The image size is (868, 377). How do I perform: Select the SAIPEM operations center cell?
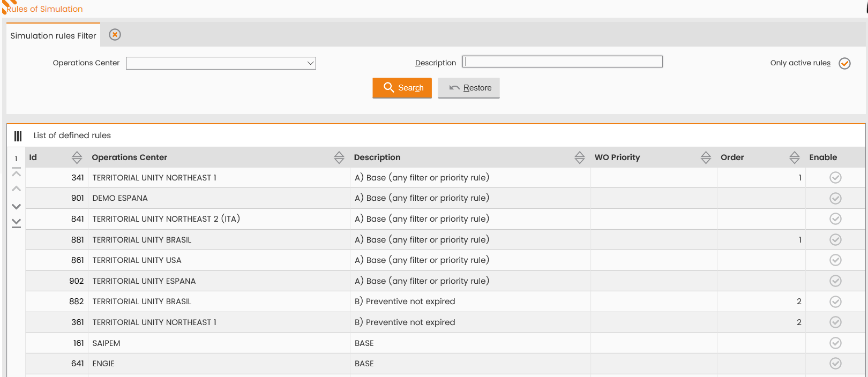pyautogui.click(x=219, y=343)
